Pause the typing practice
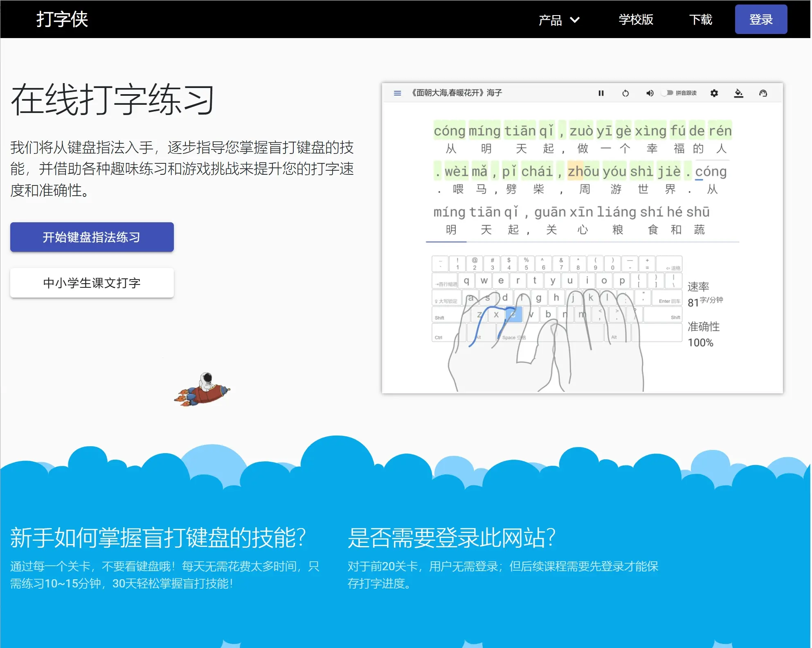The height and width of the screenshot is (648, 812). tap(601, 93)
